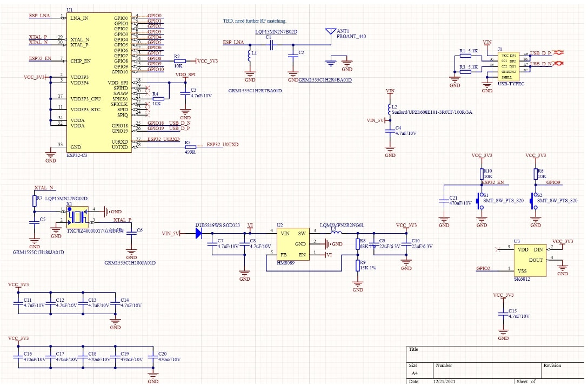
Task: Click the RF matching TBD note
Action: [255, 21]
